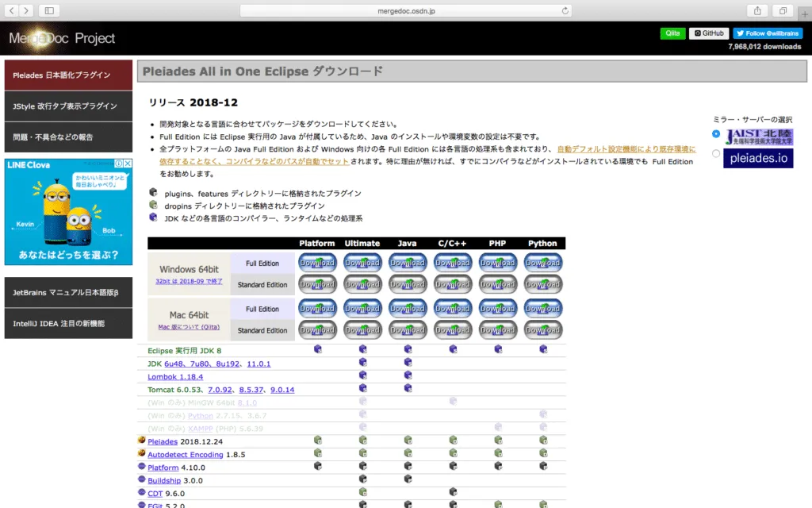Image resolution: width=812 pixels, height=508 pixels.
Task: Download Mac Full Edition PHP
Action: coord(498,309)
